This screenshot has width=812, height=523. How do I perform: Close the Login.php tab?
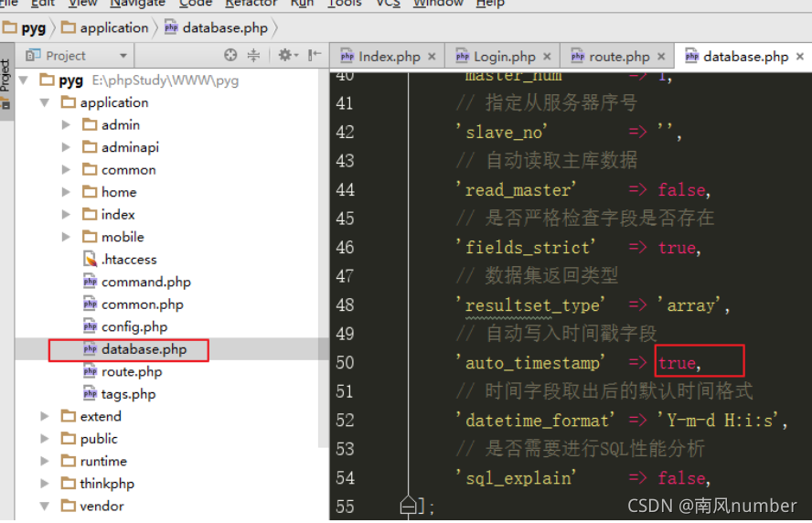coord(547,57)
